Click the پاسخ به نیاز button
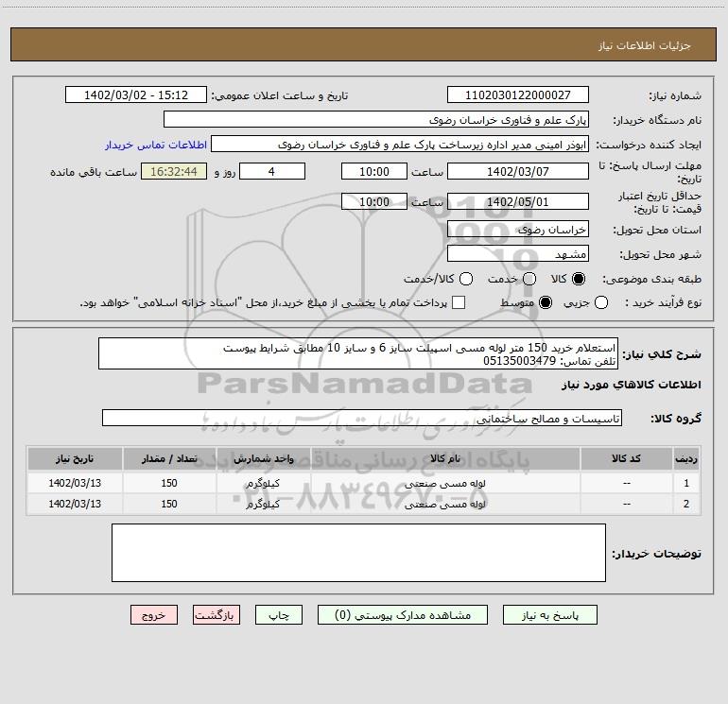The width and height of the screenshot is (728, 704). click(x=549, y=615)
